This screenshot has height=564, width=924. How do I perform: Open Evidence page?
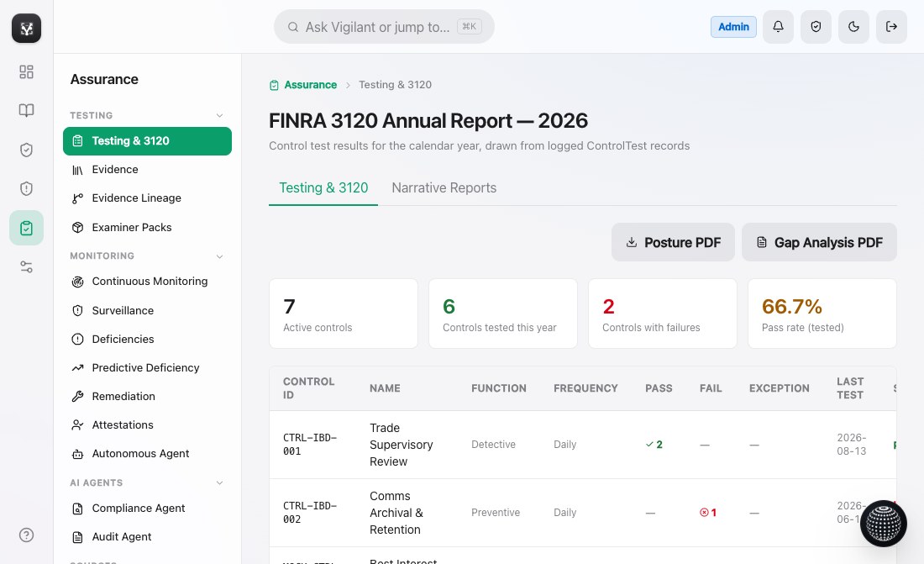click(147, 169)
